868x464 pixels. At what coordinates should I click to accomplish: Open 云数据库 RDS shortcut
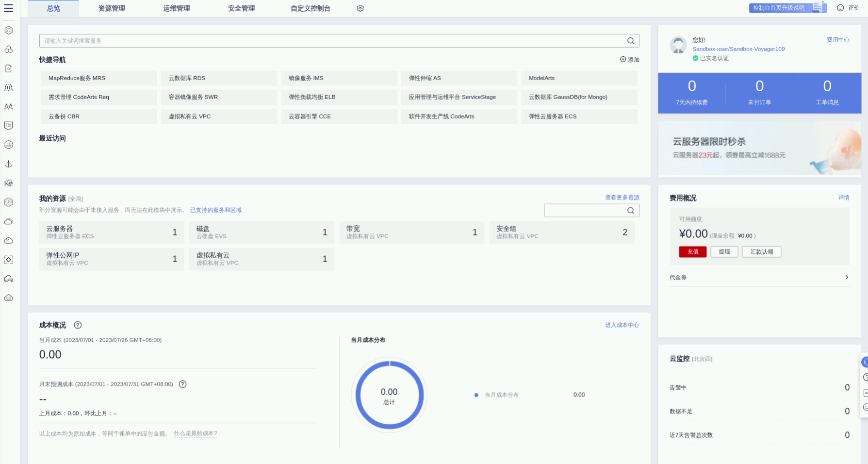click(219, 78)
